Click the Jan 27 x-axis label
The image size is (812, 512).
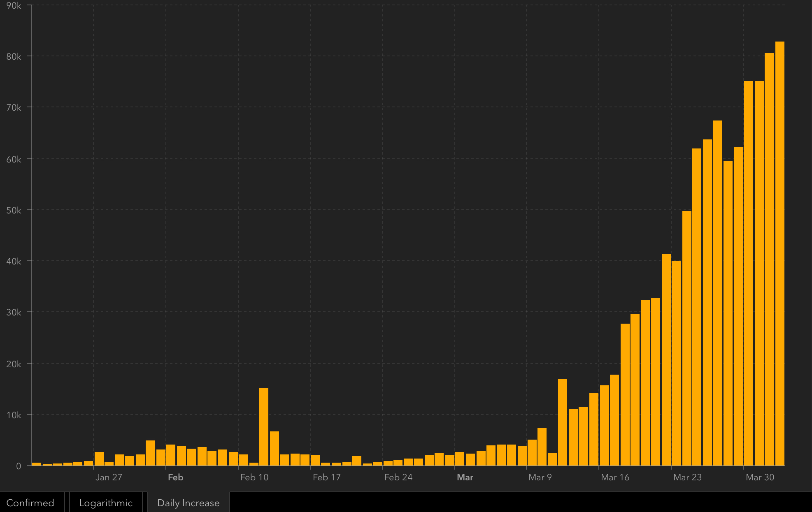point(109,477)
